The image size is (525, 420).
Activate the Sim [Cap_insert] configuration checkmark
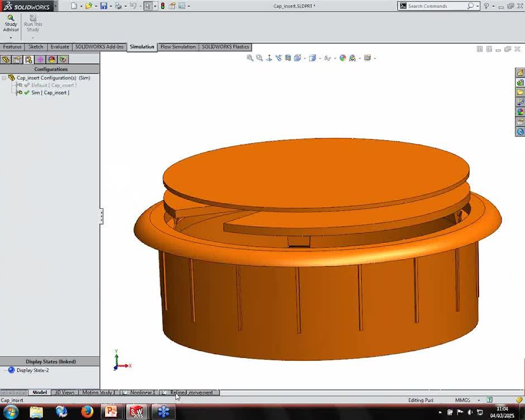26,93
